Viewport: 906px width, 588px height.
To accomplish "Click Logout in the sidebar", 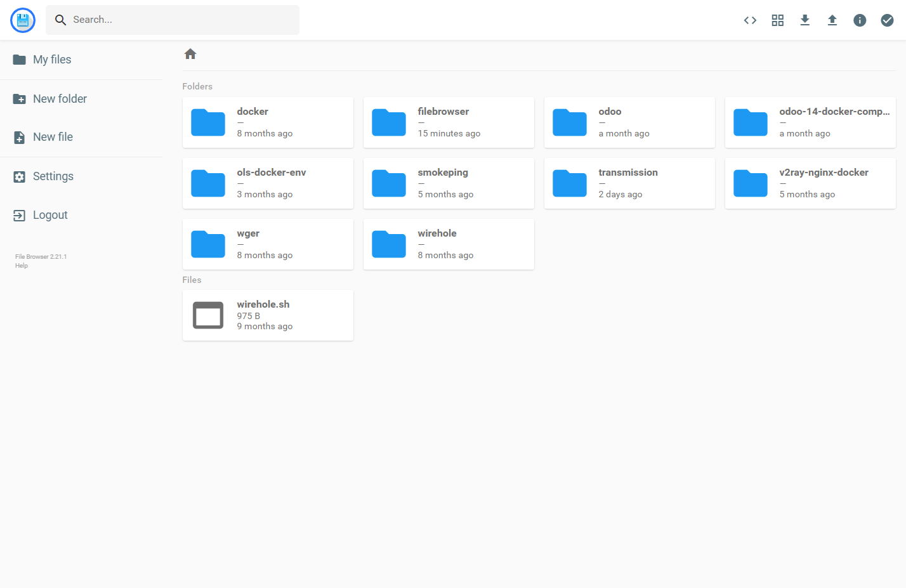I will click(81, 215).
